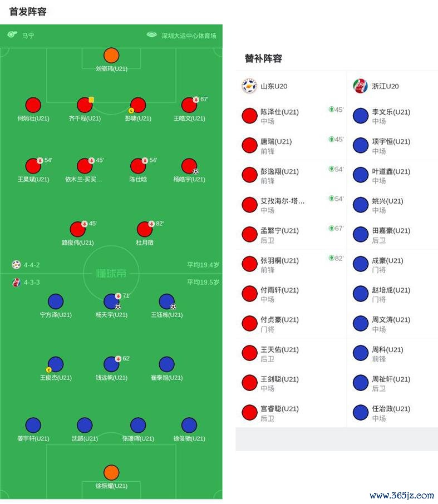Click the 4-3-3 formation label
The height and width of the screenshot is (504, 438).
coord(31,282)
